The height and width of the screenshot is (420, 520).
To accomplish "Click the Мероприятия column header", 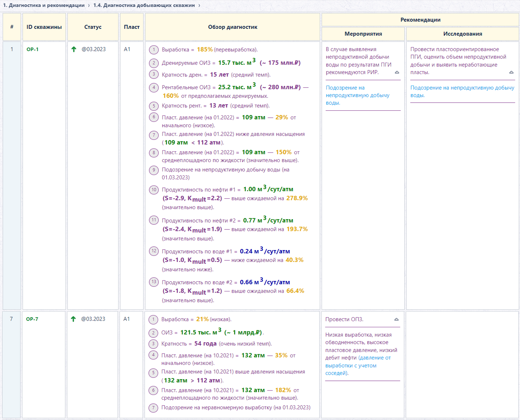I will tap(363, 34).
